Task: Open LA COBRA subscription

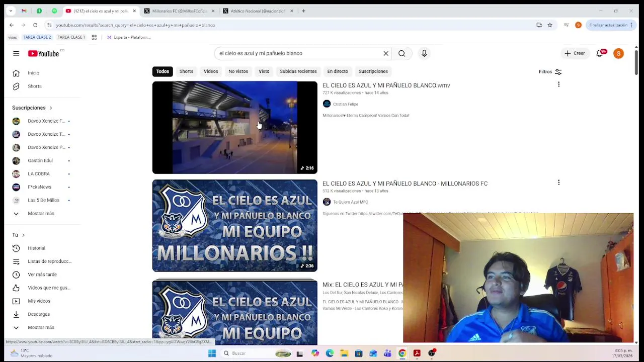Action: click(39, 173)
